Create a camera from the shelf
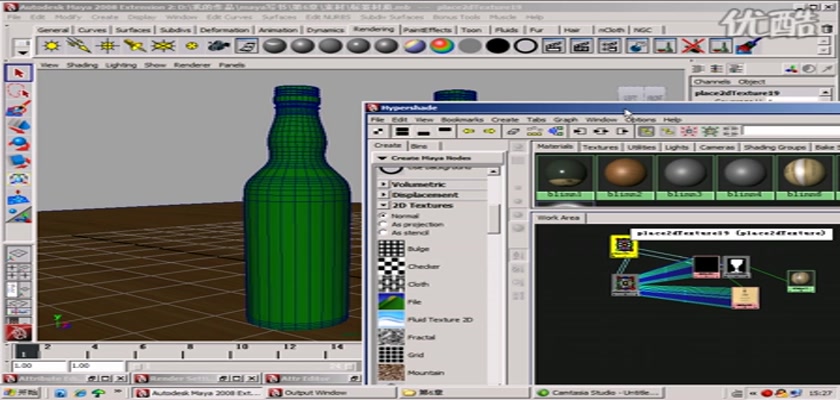 coord(218,46)
